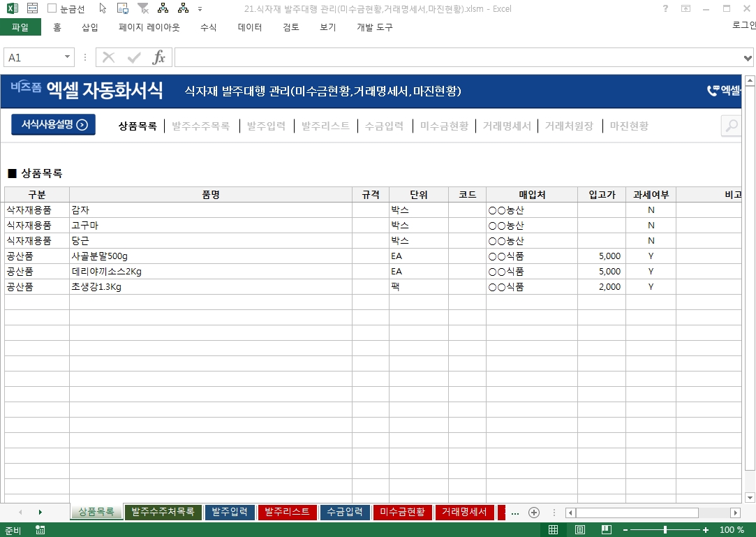
Task: Click zoom in plus button
Action: pyautogui.click(x=706, y=530)
